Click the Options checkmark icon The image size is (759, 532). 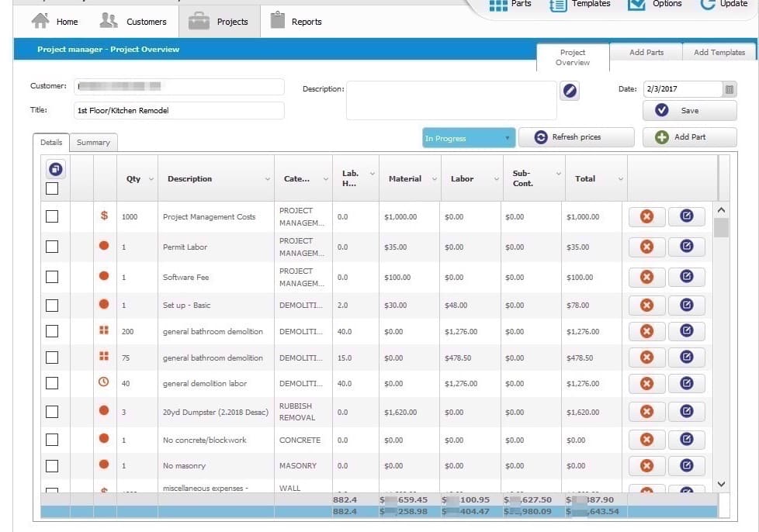point(636,5)
